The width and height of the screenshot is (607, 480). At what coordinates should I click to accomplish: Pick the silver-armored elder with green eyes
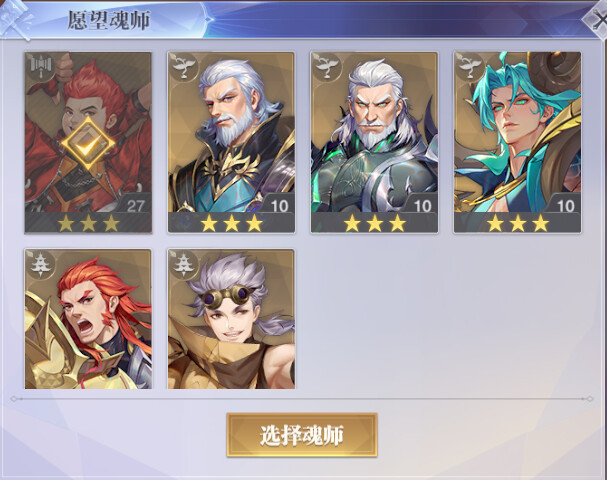click(374, 142)
